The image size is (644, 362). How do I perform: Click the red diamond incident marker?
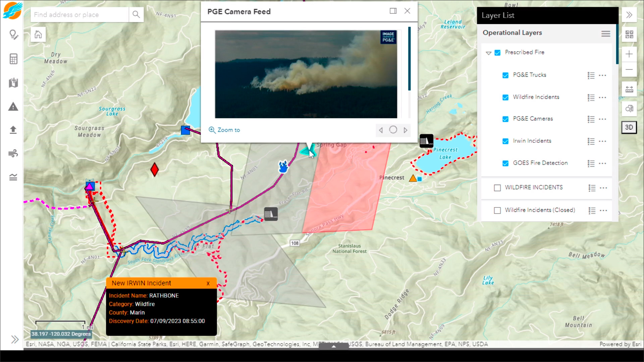coord(154,170)
